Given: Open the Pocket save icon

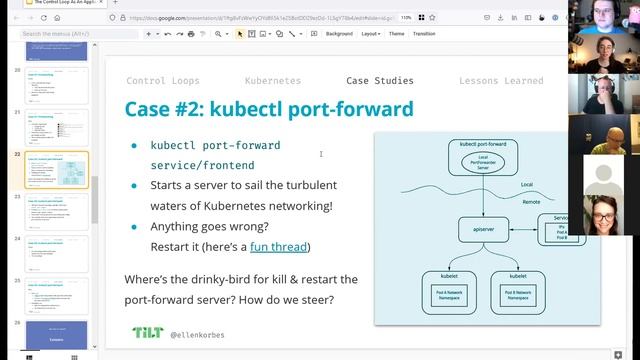Looking at the screenshot, I should click(x=487, y=18).
